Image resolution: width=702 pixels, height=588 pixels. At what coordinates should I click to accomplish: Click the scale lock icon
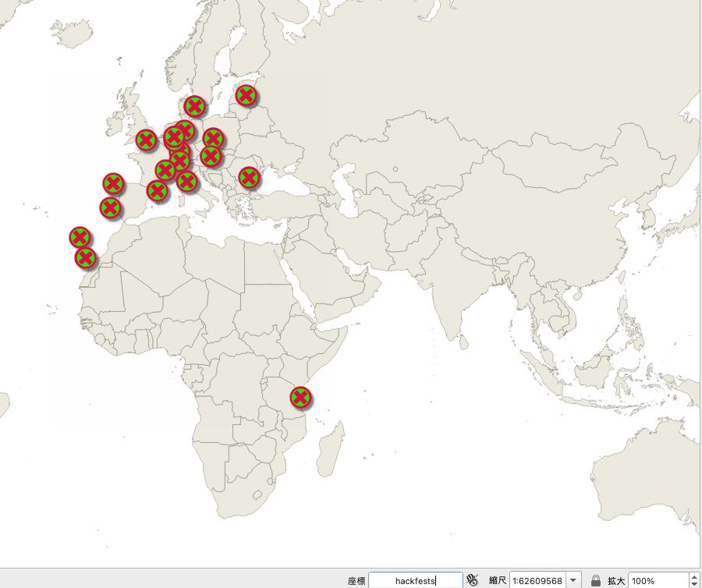pyautogui.click(x=595, y=580)
